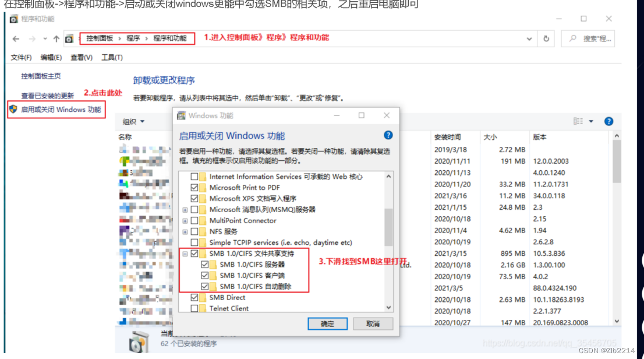
Task: Open the recent locations dropdown arrow
Action: 45,38
